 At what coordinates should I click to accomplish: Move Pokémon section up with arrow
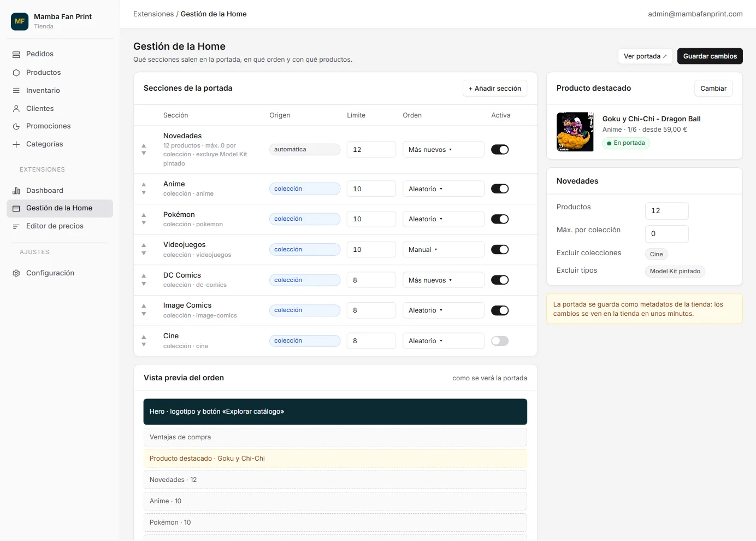[144, 215]
